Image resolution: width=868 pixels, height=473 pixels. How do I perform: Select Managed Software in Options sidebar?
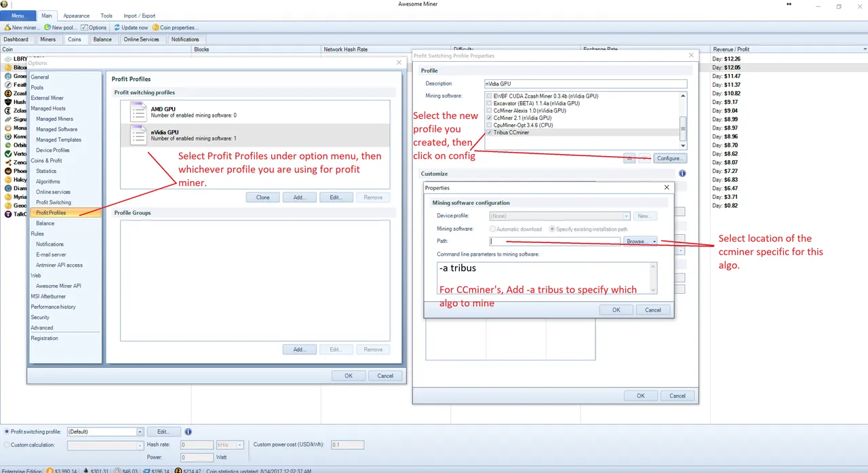coord(57,129)
